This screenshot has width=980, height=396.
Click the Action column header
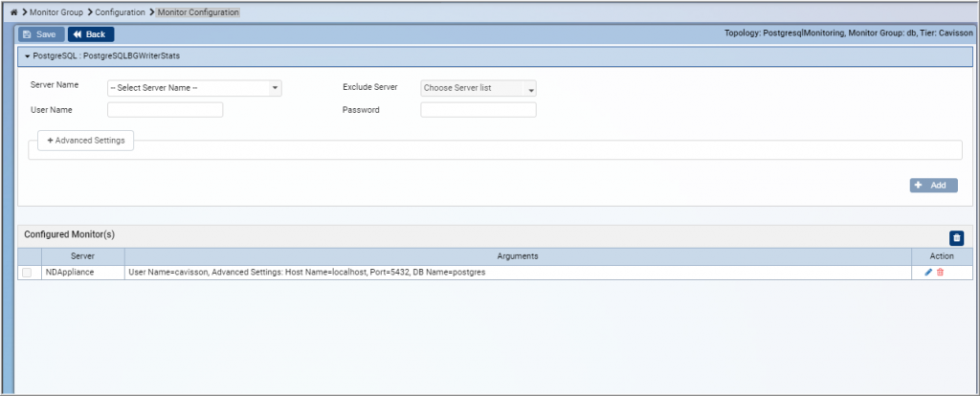point(942,256)
